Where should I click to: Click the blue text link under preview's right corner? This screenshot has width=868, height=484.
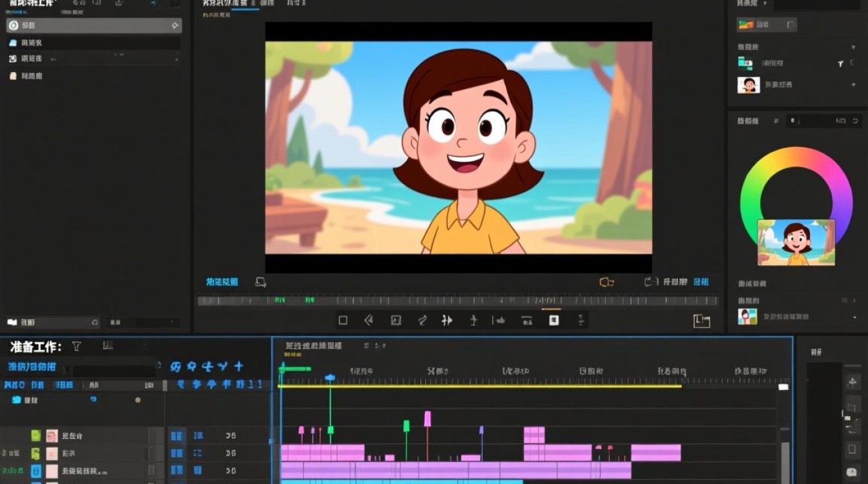(701, 282)
